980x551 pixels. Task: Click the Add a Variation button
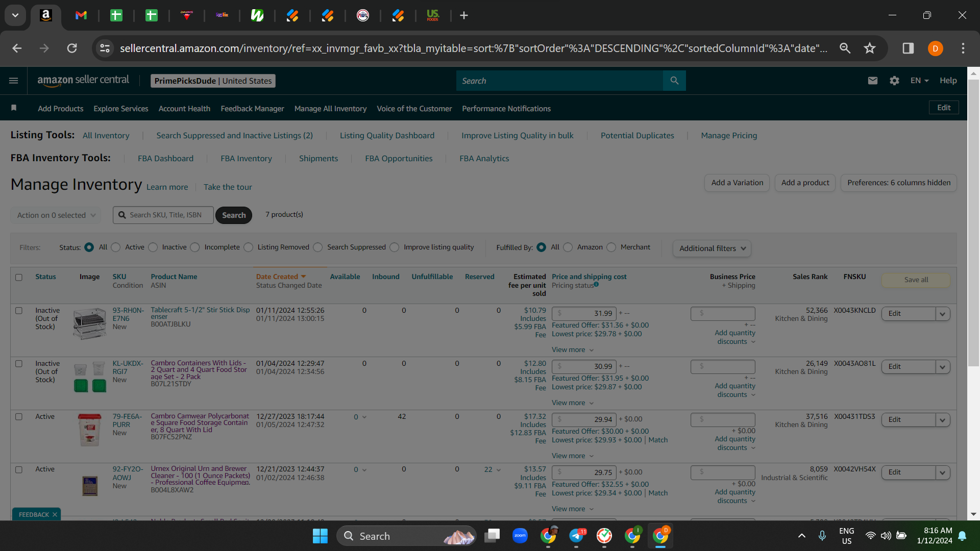737,183
